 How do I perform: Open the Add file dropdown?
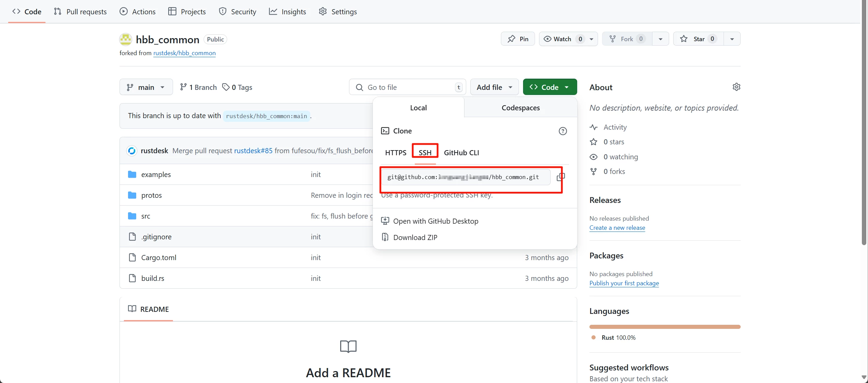pyautogui.click(x=494, y=87)
